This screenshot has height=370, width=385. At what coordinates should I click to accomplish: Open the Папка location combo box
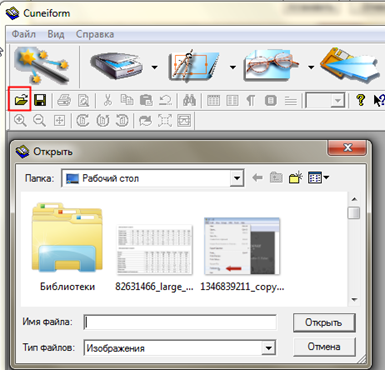[153, 178]
